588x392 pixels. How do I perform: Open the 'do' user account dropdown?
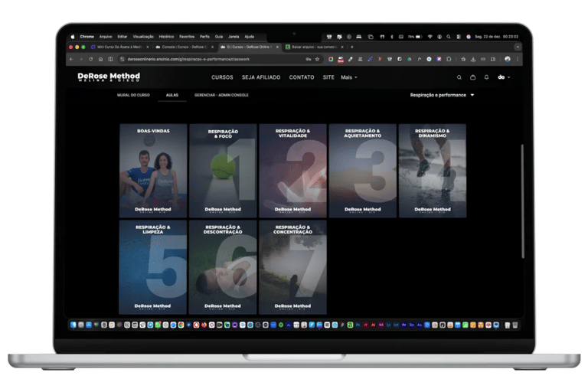pos(504,77)
